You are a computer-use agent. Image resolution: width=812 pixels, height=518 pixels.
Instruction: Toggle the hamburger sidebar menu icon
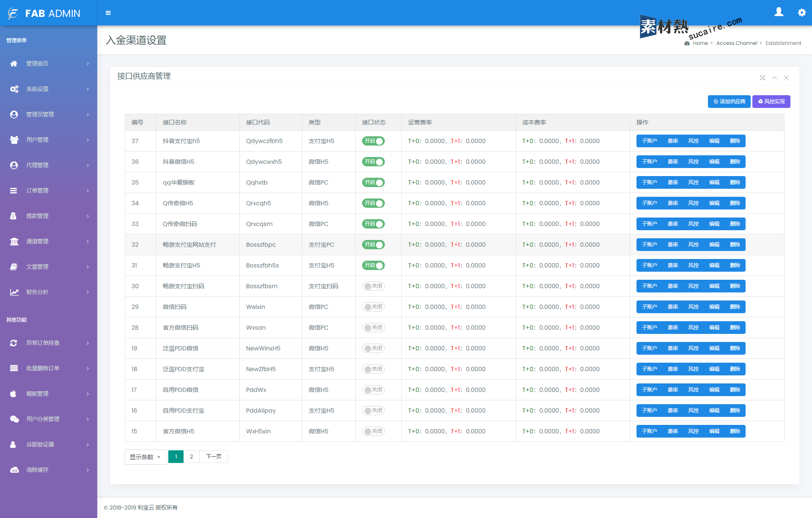pyautogui.click(x=108, y=13)
